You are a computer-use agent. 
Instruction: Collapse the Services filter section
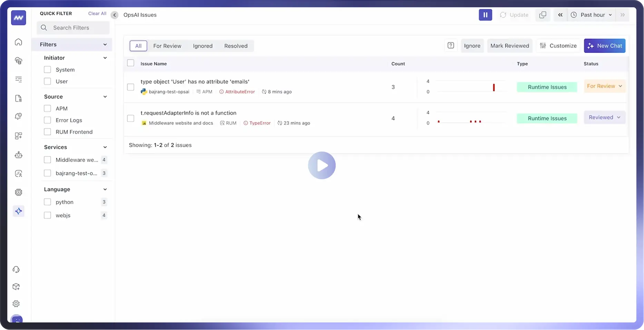tap(105, 147)
